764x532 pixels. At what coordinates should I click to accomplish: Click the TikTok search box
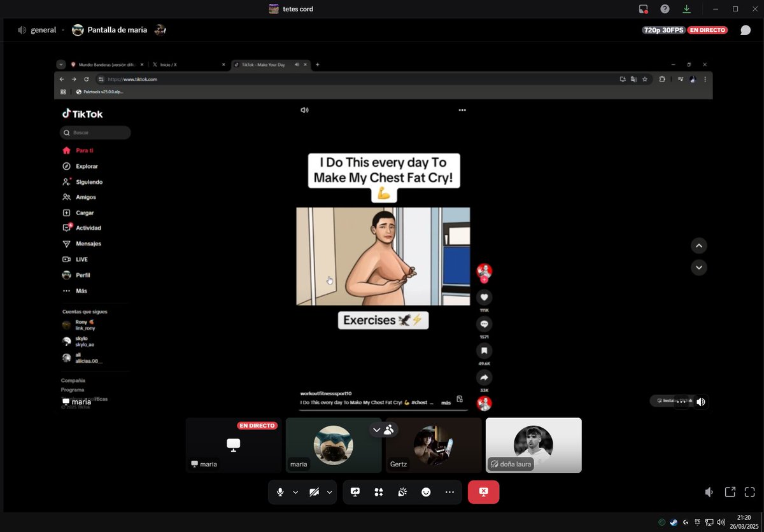(95, 132)
